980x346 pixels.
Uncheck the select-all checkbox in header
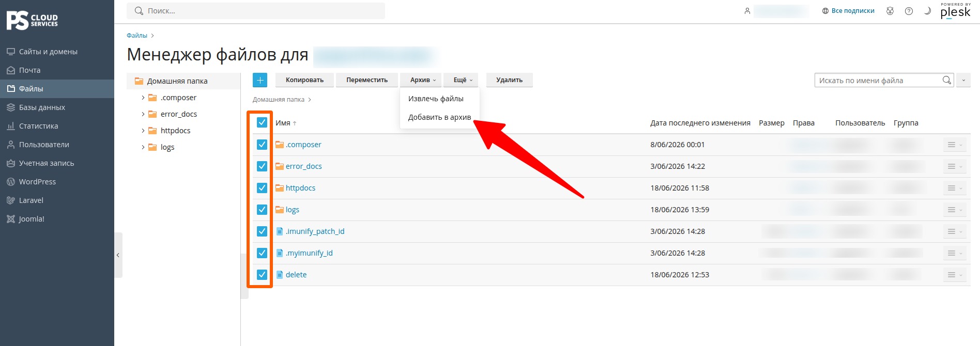[x=262, y=122]
